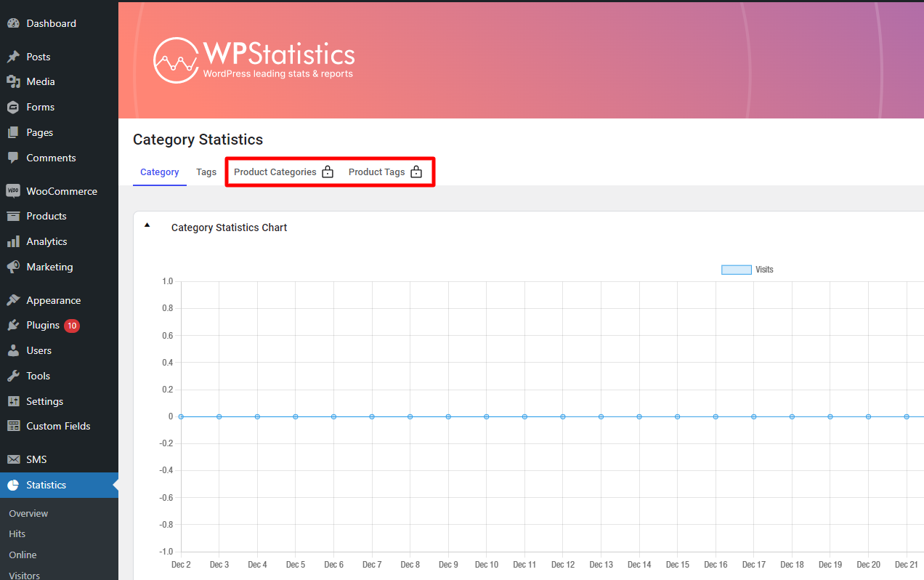Viewport: 924px width, 580px height.
Task: Open the SMS envelope icon
Action: 15,459
